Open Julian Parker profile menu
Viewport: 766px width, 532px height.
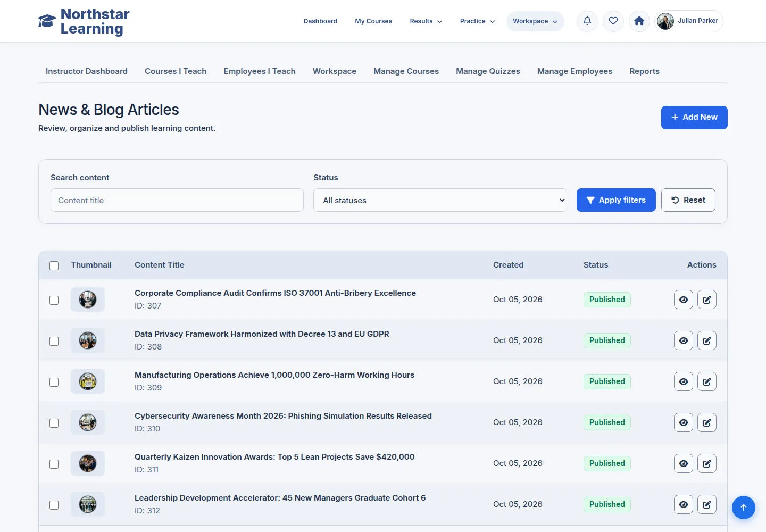coord(689,21)
